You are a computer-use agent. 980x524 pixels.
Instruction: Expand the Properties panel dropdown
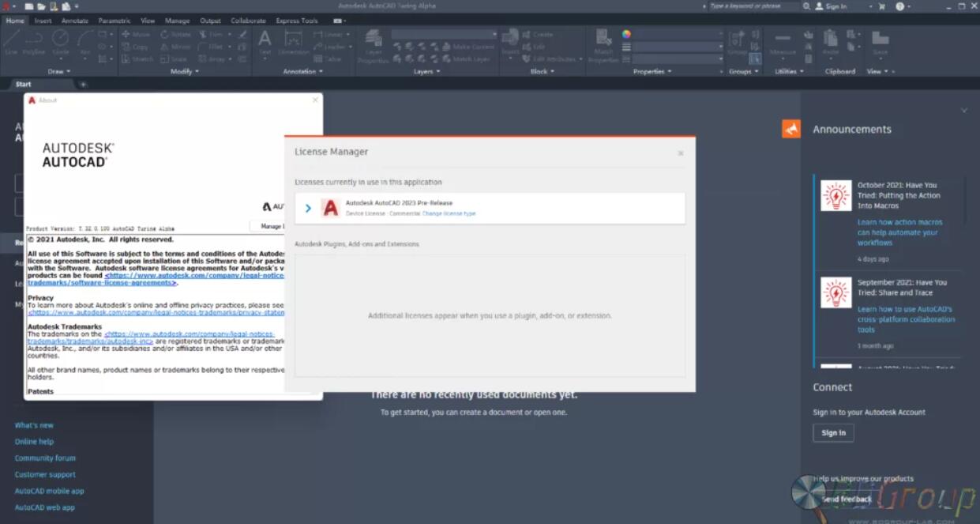[652, 71]
